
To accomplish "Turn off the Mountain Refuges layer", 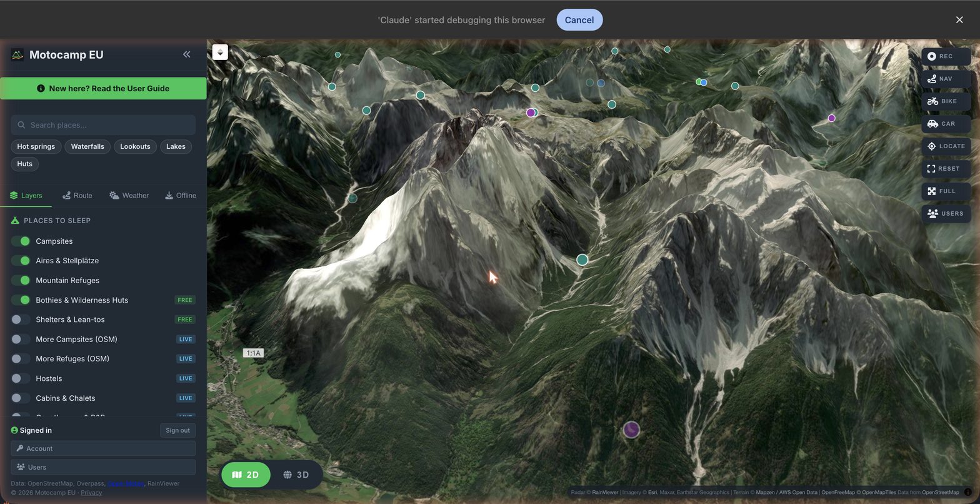I will point(21,280).
